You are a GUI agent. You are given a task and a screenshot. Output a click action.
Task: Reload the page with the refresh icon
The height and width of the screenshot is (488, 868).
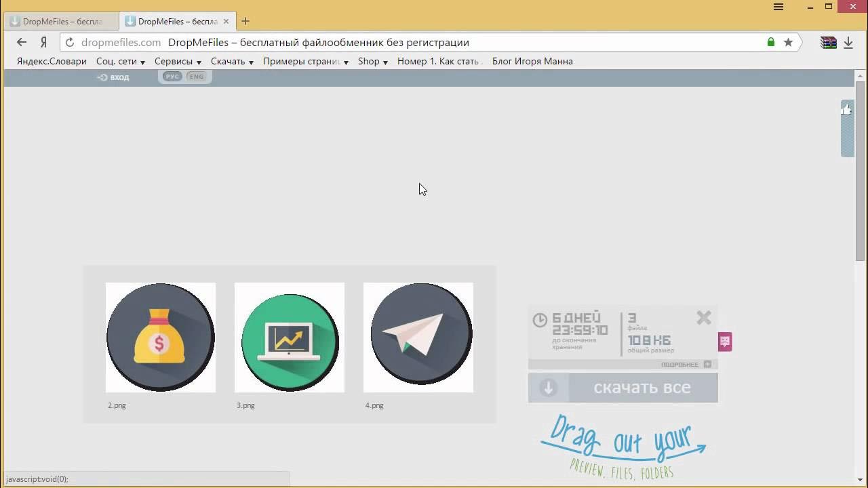[x=69, y=42]
